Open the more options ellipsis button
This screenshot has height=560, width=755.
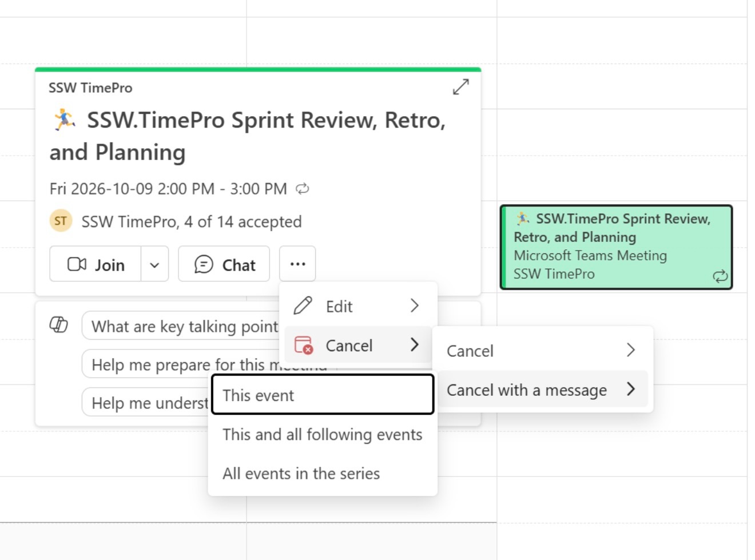tap(297, 264)
